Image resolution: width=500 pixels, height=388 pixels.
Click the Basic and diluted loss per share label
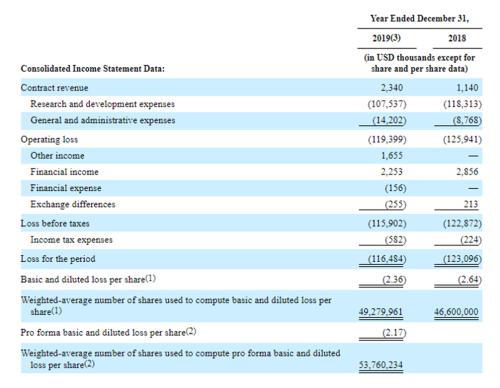click(x=88, y=279)
